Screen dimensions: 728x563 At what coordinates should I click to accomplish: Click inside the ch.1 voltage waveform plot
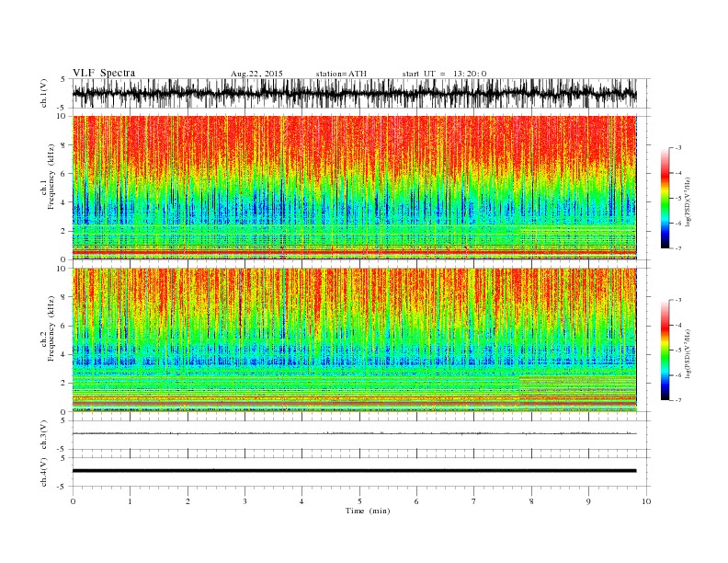tap(361, 93)
